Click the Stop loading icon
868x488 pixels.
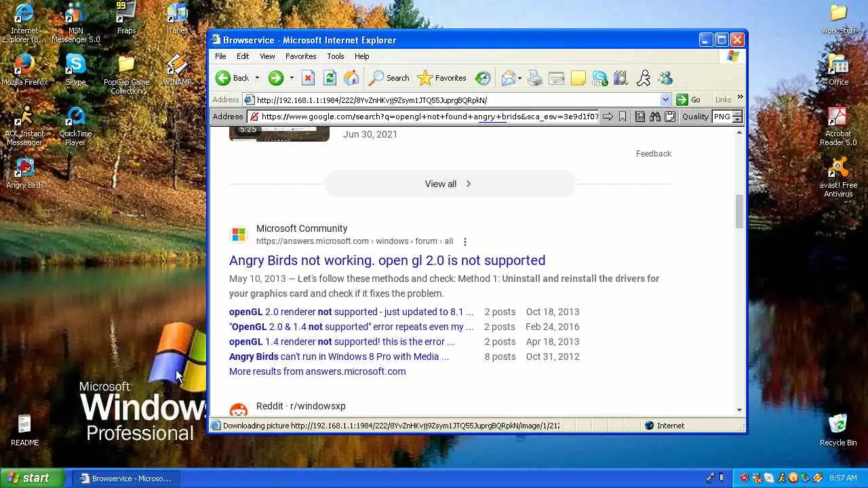308,78
